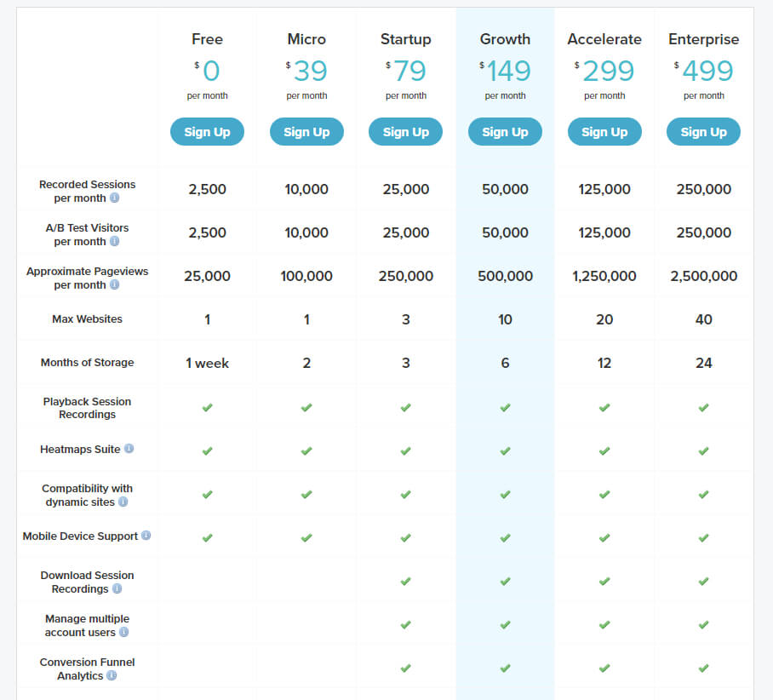Screen dimensions: 773x700
Task: Click the Heatmaps Suite info icon
Action: (129, 449)
